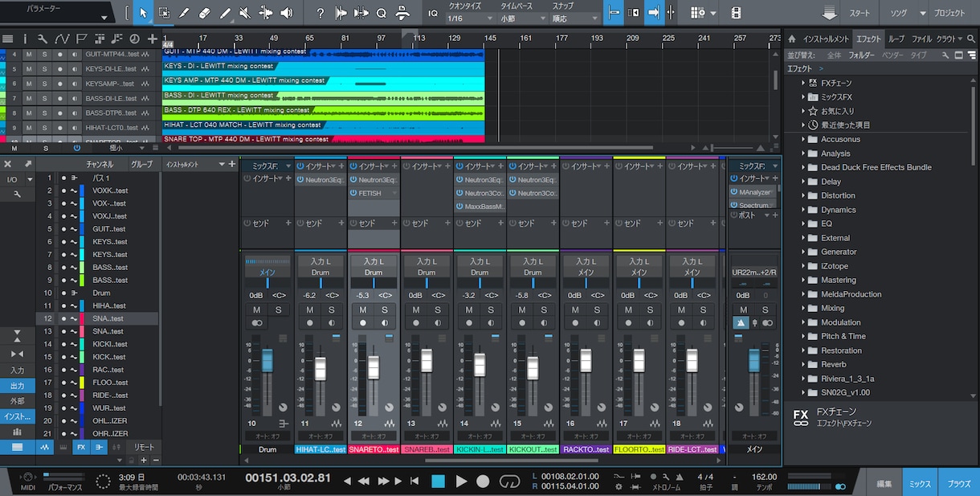Mute the HIHAT-LC channel in the mixer

pos(310,309)
